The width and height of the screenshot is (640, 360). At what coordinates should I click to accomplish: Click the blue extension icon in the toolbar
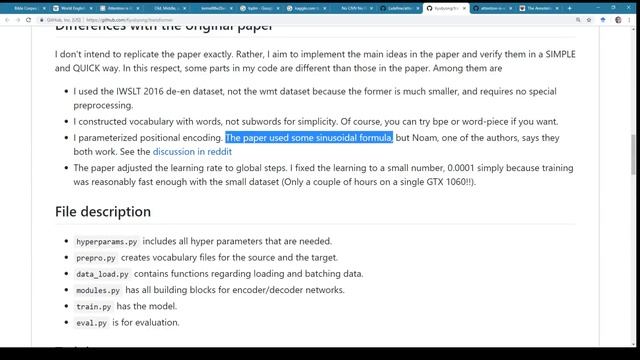603,20
